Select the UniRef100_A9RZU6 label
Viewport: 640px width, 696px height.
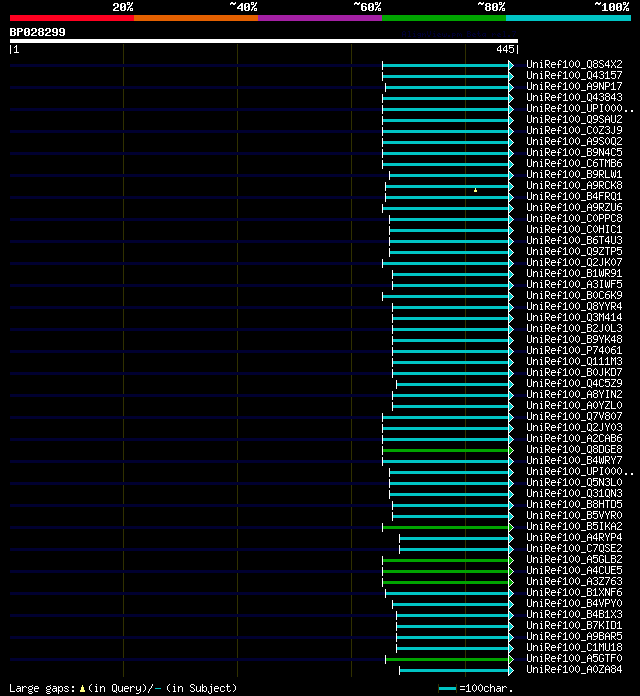[574, 207]
